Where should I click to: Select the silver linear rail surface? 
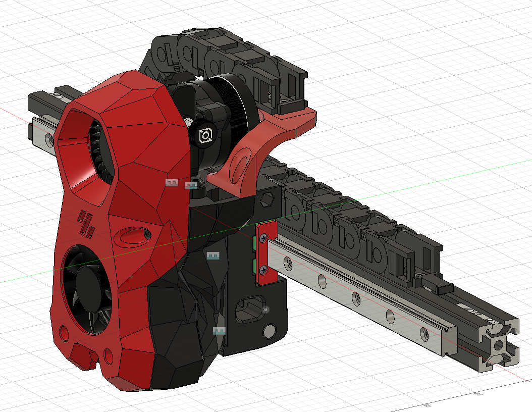(x=363, y=297)
